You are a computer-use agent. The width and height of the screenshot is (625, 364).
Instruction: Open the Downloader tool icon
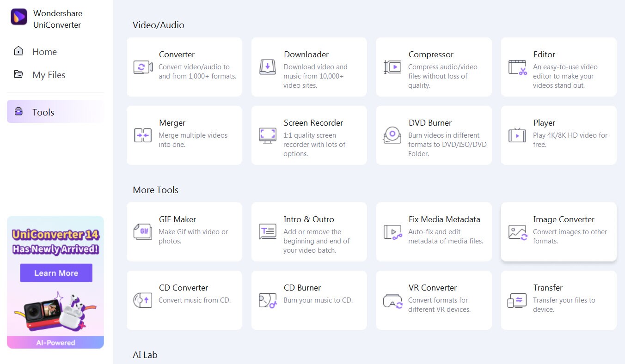coord(268,67)
